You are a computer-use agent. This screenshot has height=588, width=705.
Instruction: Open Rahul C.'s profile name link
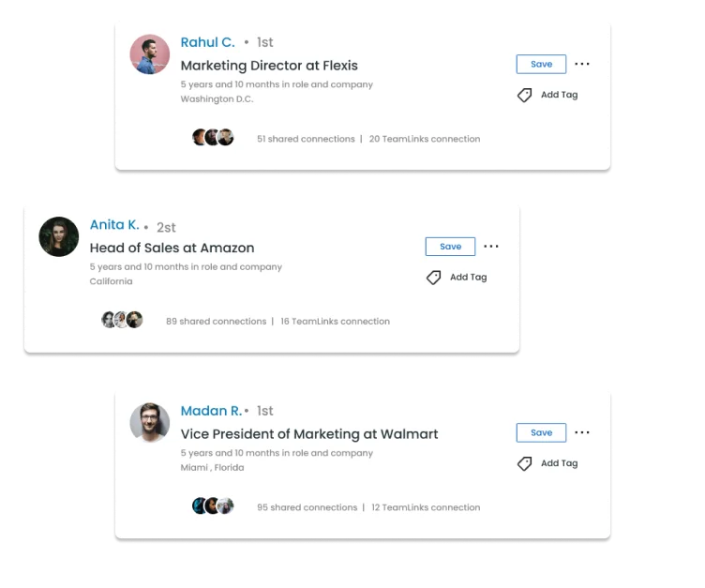point(208,42)
